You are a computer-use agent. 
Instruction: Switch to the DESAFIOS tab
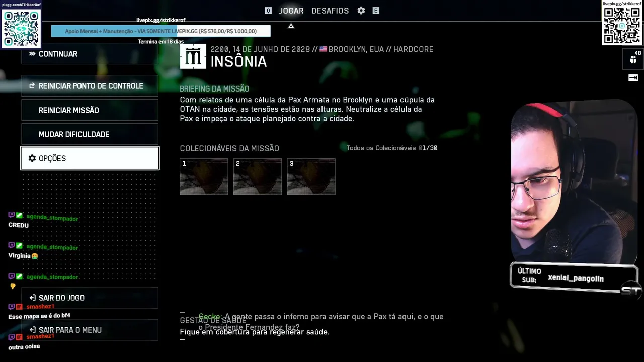coord(330,11)
